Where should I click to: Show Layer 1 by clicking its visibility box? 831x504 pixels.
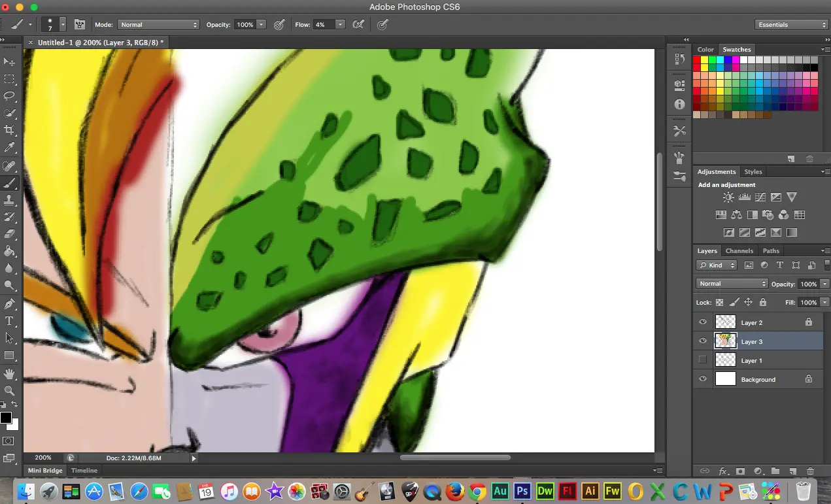pyautogui.click(x=703, y=360)
